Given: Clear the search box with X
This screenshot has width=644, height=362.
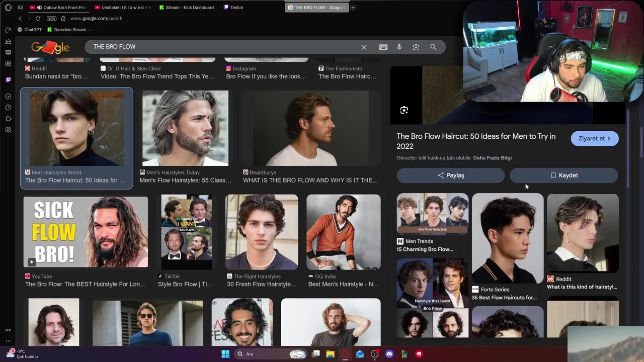Looking at the screenshot, I should [364, 47].
